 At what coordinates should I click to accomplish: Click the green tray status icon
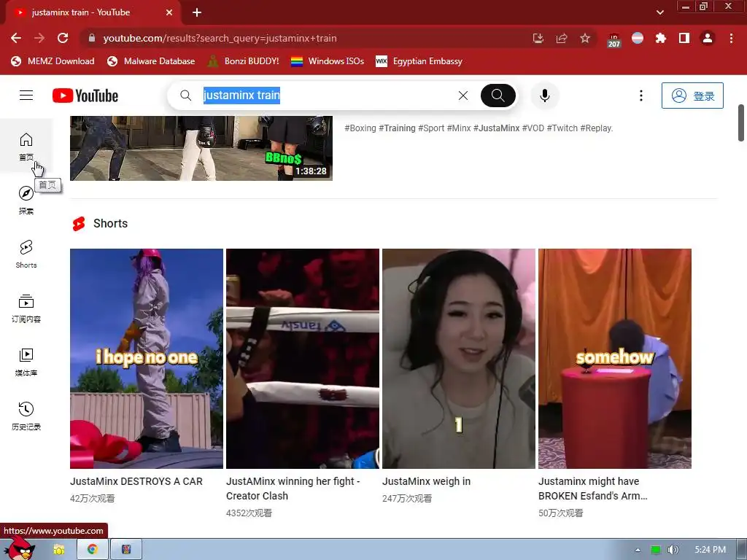coord(656,550)
